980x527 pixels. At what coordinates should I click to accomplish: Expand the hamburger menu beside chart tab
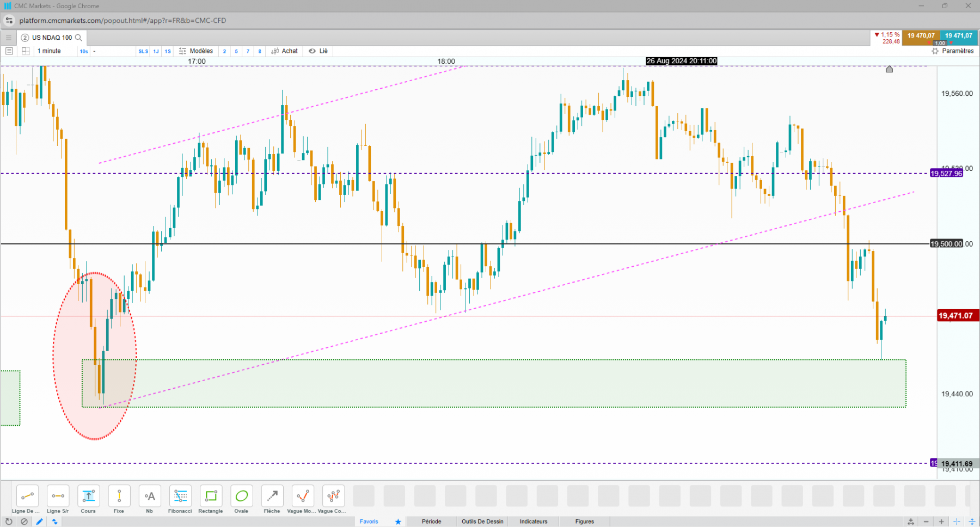click(8, 38)
